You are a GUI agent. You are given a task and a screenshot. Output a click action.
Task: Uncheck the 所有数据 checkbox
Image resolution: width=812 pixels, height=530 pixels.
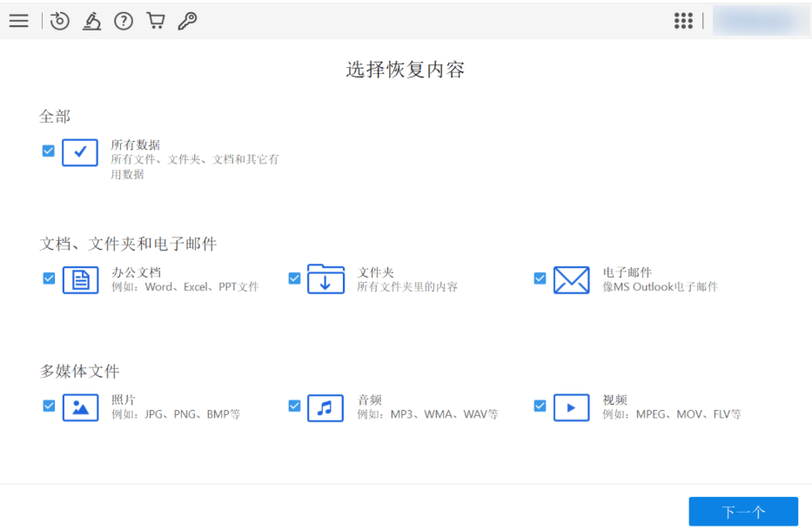tap(49, 151)
